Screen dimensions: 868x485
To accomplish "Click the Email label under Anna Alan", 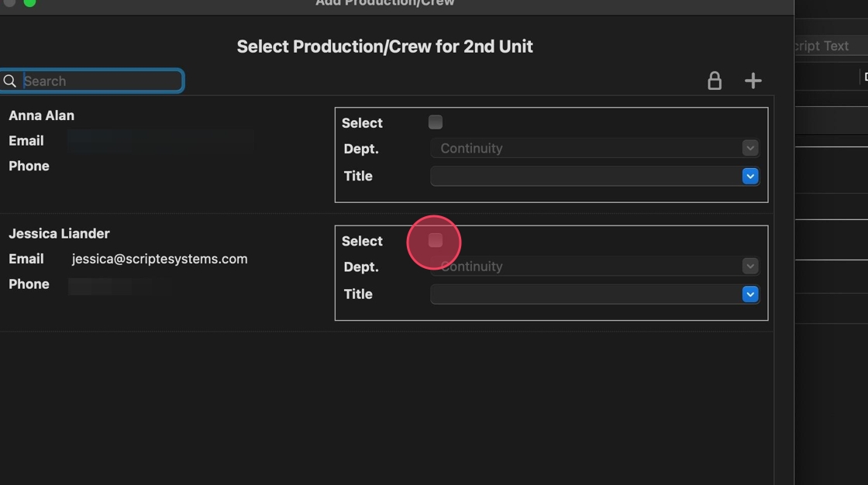I will (26, 141).
